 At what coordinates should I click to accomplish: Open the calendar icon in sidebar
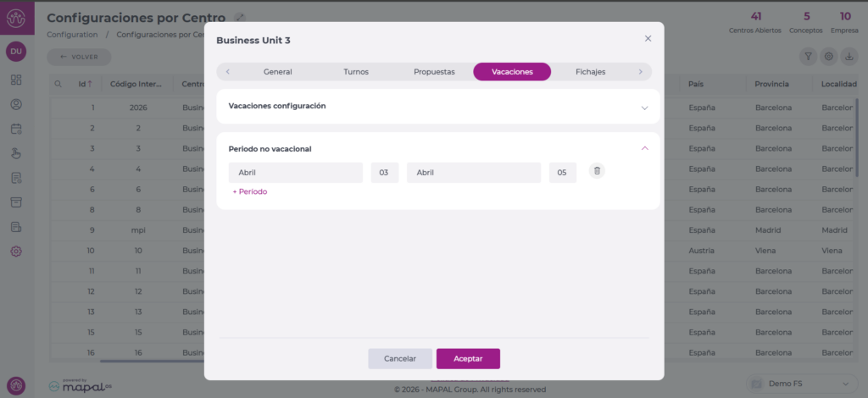click(16, 129)
